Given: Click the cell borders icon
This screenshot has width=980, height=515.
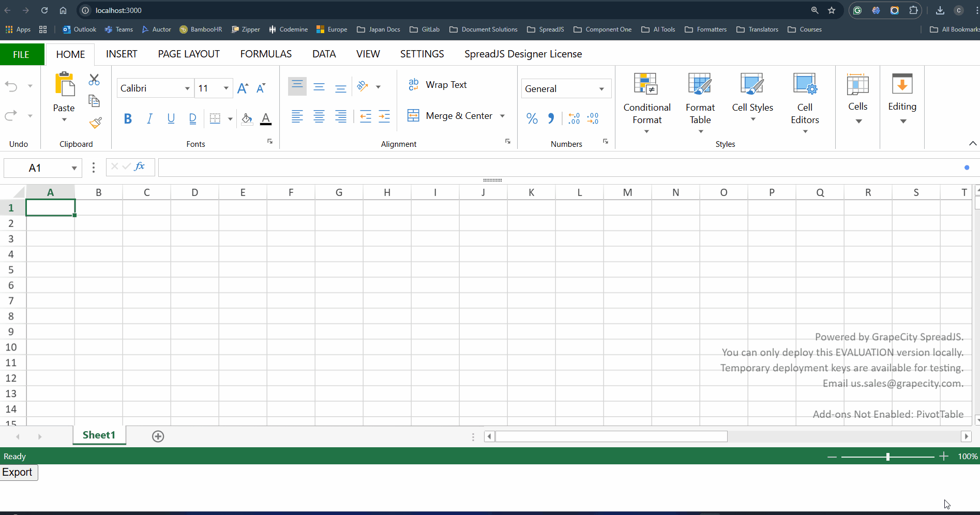Looking at the screenshot, I should 215,119.
